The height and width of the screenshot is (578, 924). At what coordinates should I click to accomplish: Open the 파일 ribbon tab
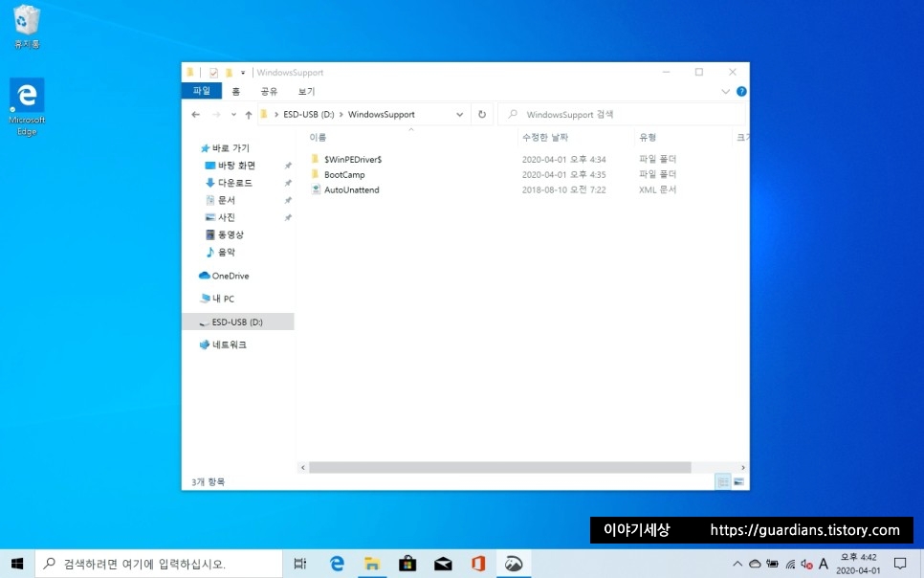pyautogui.click(x=202, y=91)
